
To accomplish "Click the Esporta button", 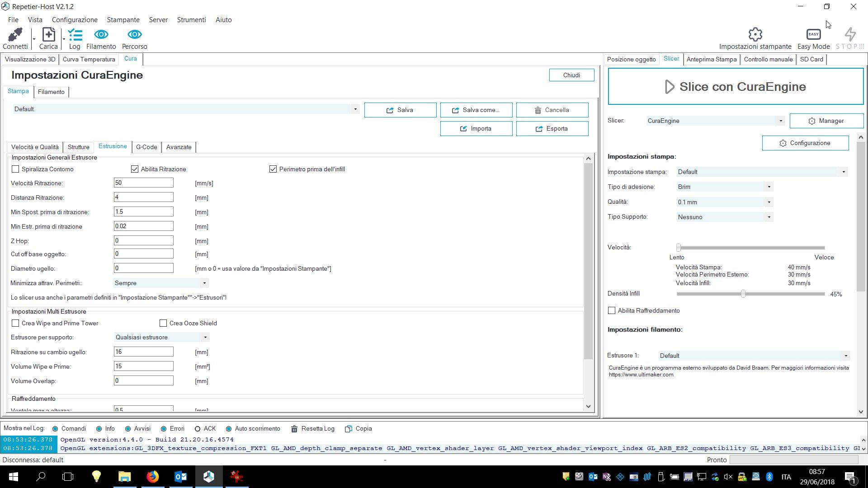I will point(552,129).
